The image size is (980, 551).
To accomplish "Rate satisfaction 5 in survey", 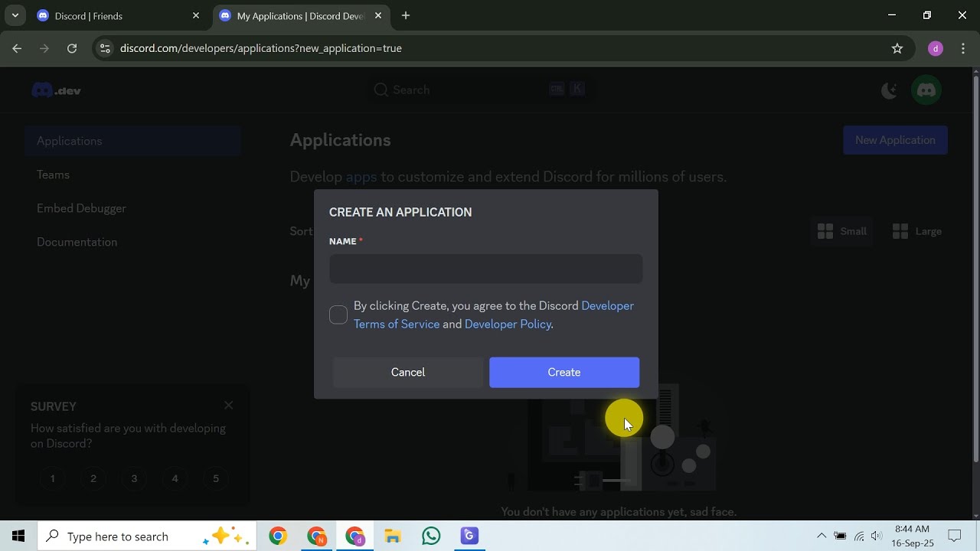I will point(216,478).
